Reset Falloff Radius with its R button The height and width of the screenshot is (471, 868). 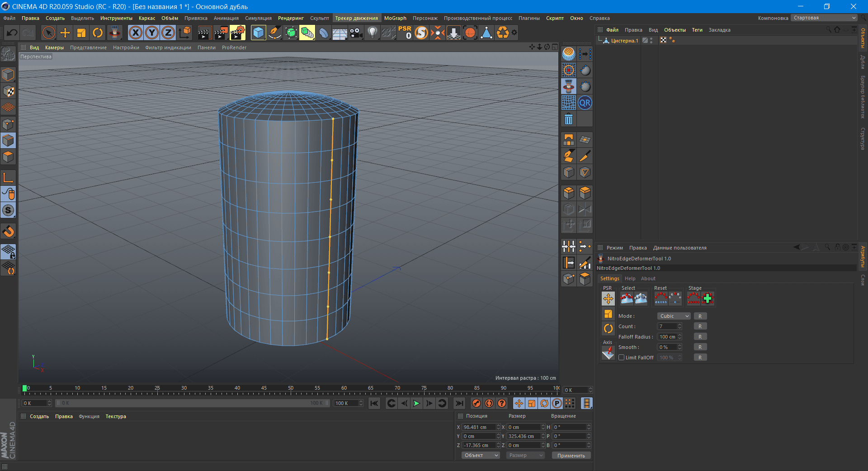point(700,337)
